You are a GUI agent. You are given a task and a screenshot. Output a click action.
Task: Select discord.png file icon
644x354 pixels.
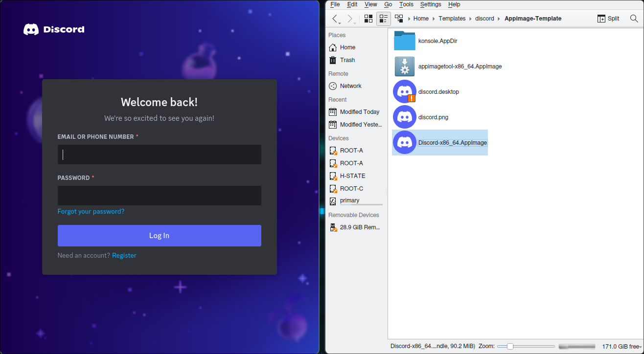click(405, 117)
